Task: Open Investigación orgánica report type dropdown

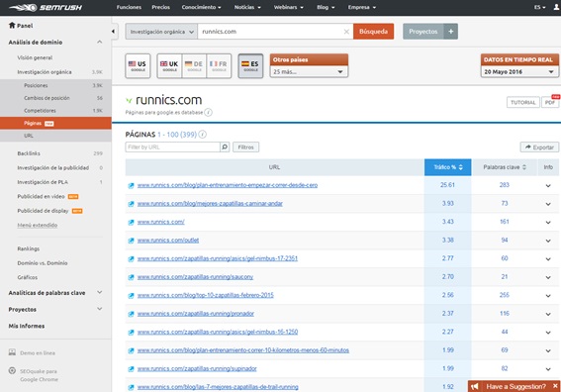Action: pos(161,32)
